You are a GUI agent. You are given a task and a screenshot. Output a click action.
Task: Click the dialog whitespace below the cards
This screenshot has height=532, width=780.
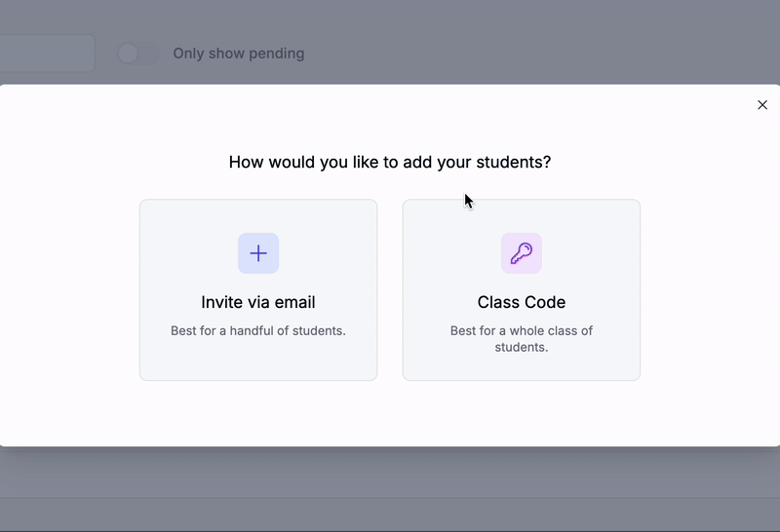[x=390, y=413]
